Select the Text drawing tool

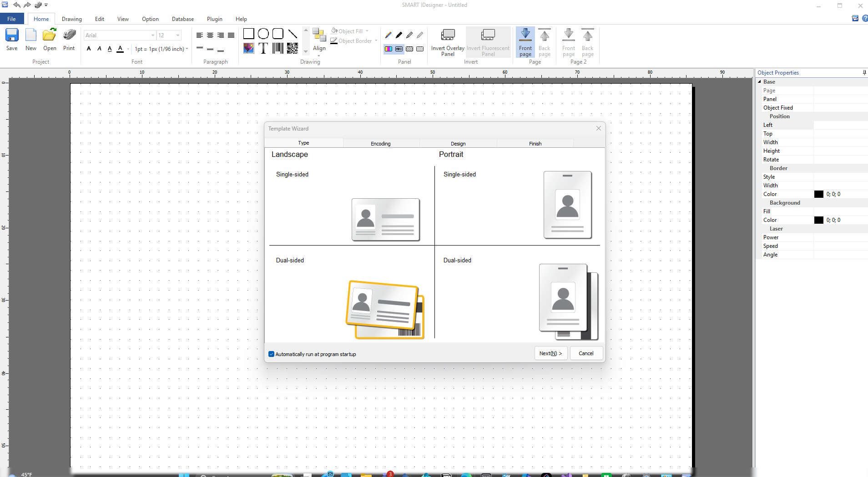tap(263, 48)
